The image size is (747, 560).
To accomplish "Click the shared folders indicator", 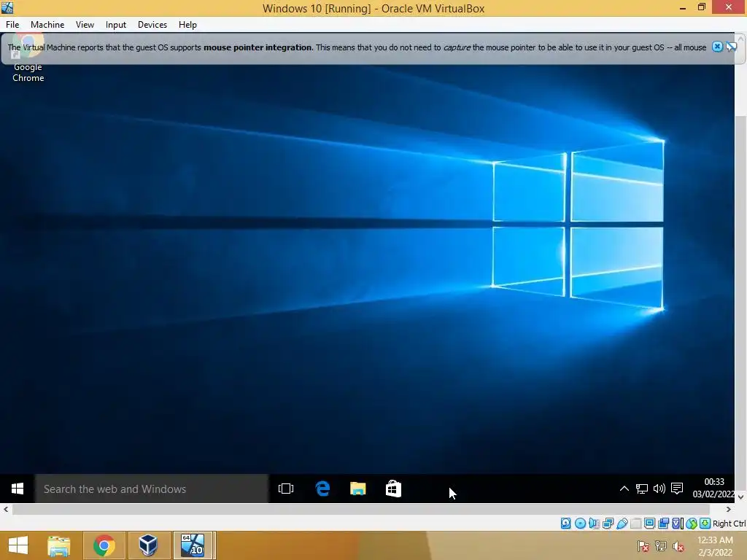I will 636,524.
